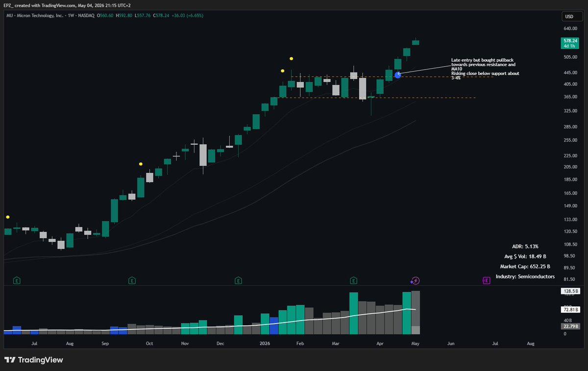Click the May label on time axis

(416, 344)
